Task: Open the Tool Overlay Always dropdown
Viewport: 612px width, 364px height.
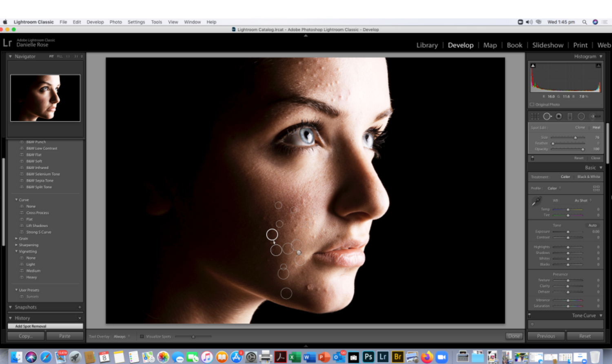Action: (x=122, y=336)
